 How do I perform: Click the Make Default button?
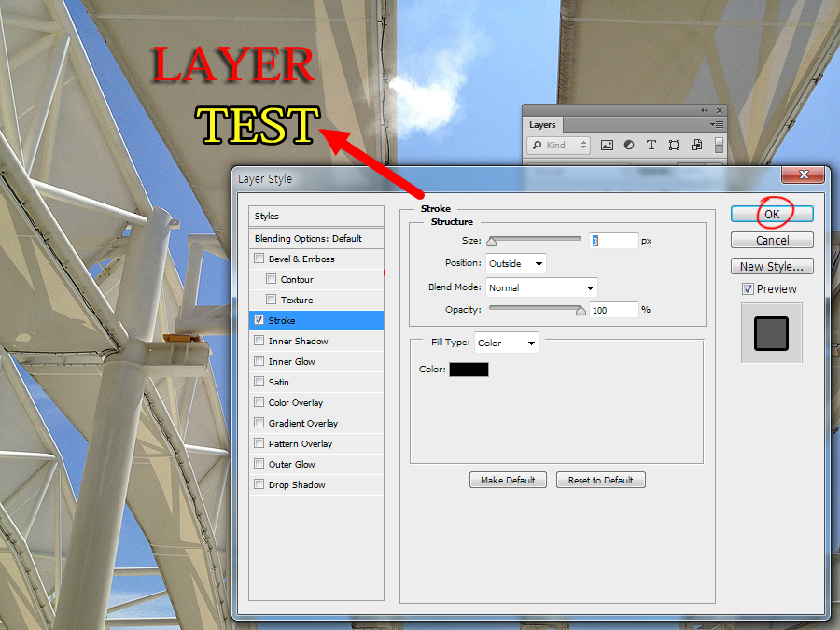tap(508, 480)
